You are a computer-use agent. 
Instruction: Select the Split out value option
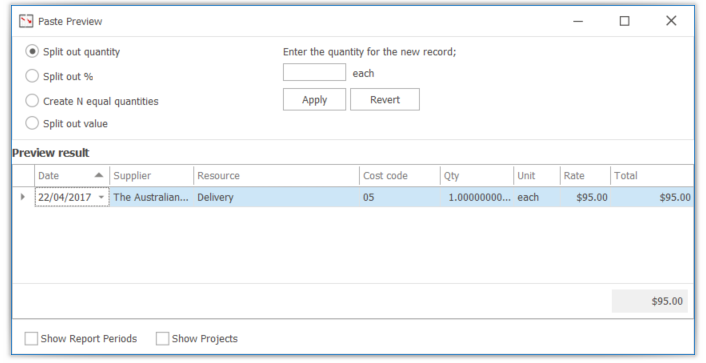pyautogui.click(x=32, y=123)
